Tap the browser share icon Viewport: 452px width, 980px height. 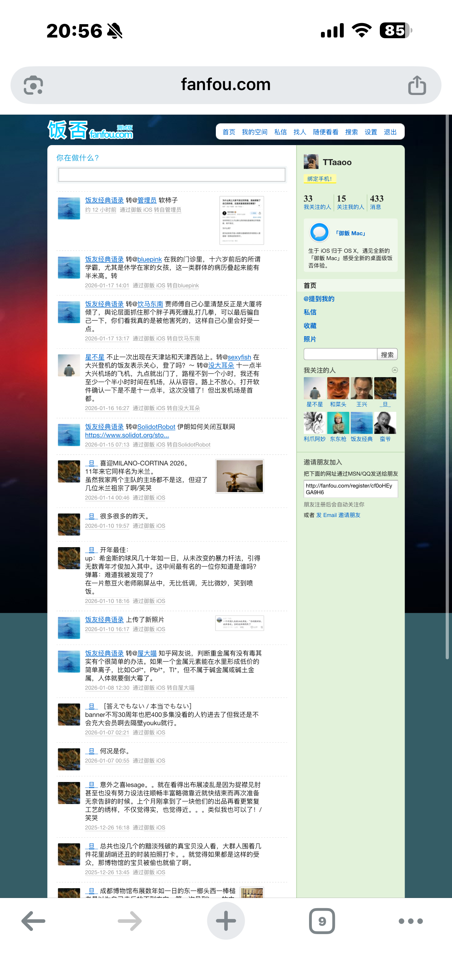(417, 85)
